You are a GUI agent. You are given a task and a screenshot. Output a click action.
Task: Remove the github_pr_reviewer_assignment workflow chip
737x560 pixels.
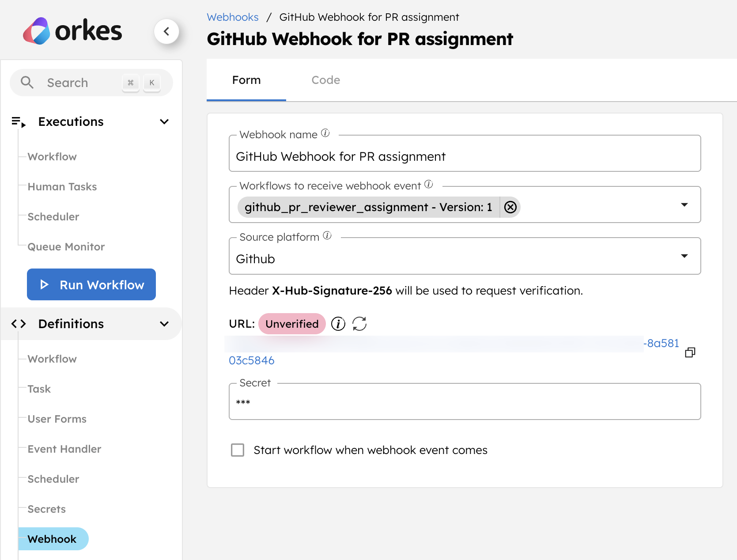[510, 207]
